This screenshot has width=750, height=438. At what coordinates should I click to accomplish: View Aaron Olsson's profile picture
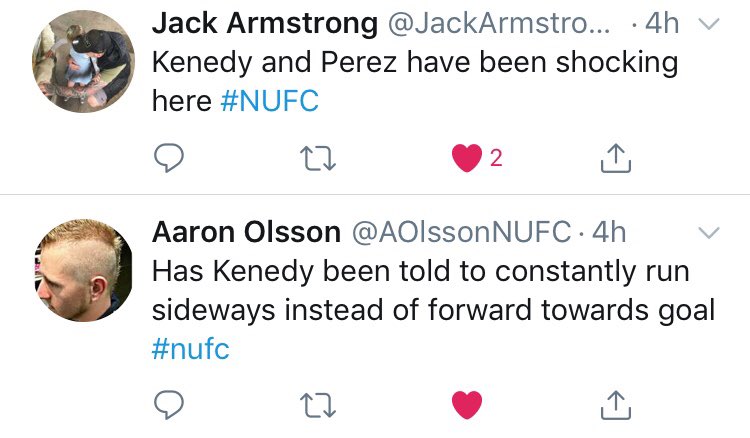tap(83, 270)
